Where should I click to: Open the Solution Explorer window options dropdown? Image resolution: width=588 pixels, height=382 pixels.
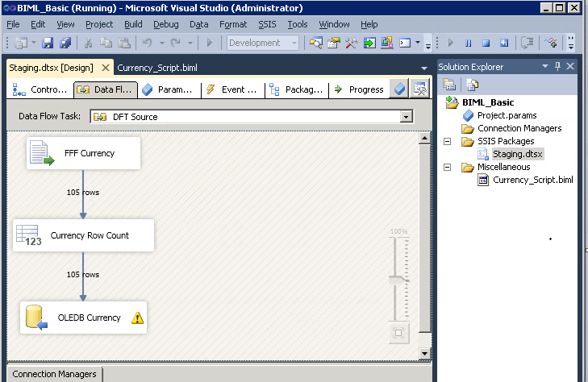pos(545,66)
